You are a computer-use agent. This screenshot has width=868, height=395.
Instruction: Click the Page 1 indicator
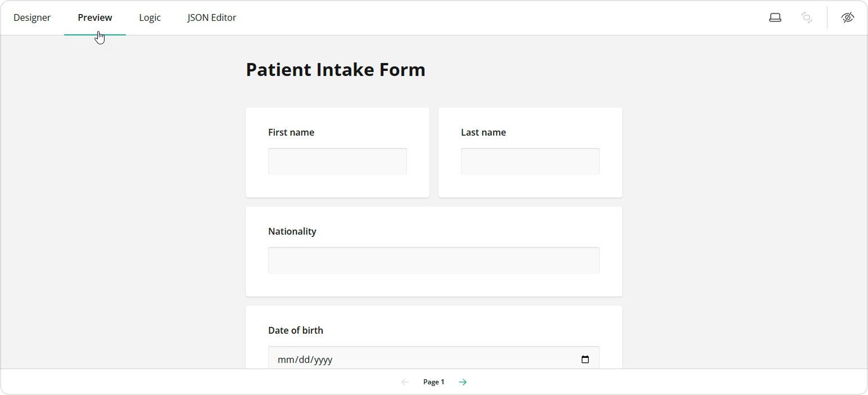point(433,381)
